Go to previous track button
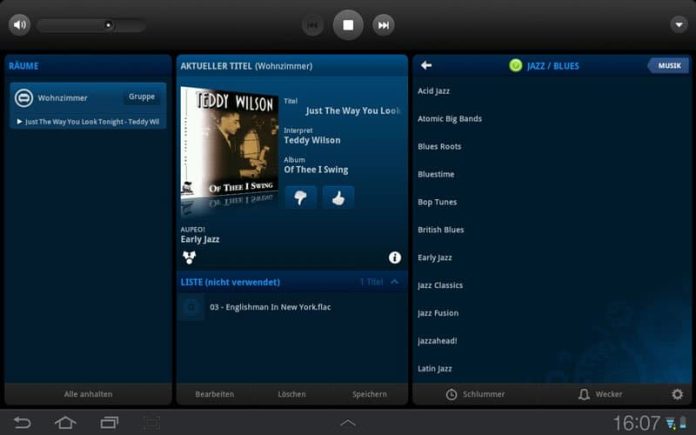696x435 pixels. point(313,25)
